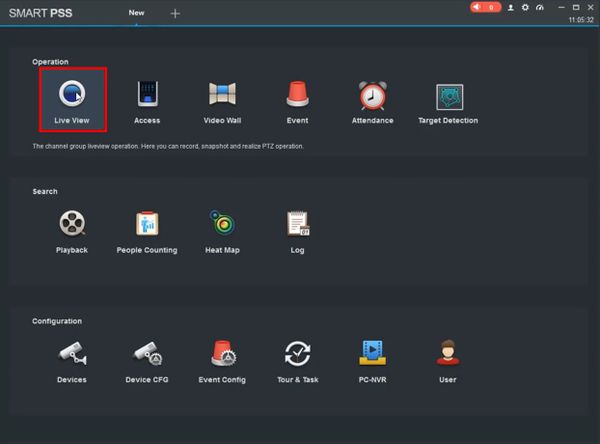Open Device CFG settings

pyautogui.click(x=147, y=357)
